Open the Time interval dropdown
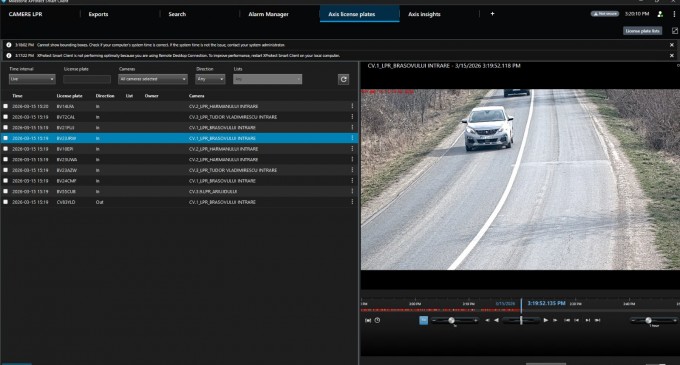The image size is (680, 365). click(32, 79)
